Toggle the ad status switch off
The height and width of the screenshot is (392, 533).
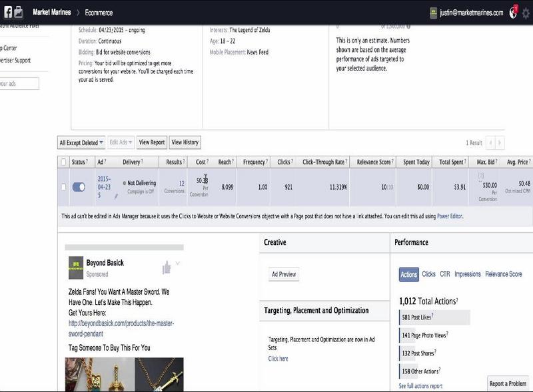coord(79,187)
